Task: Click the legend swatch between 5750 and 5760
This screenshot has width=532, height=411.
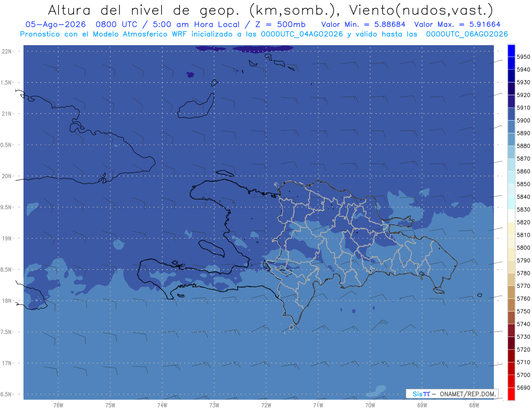Action: pos(511,305)
